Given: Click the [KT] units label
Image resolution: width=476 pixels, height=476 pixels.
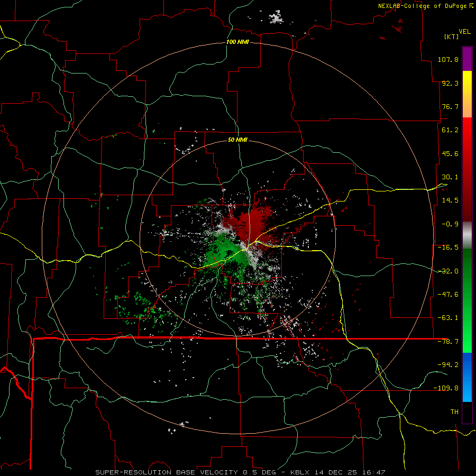Looking at the screenshot, I should pyautogui.click(x=452, y=36).
